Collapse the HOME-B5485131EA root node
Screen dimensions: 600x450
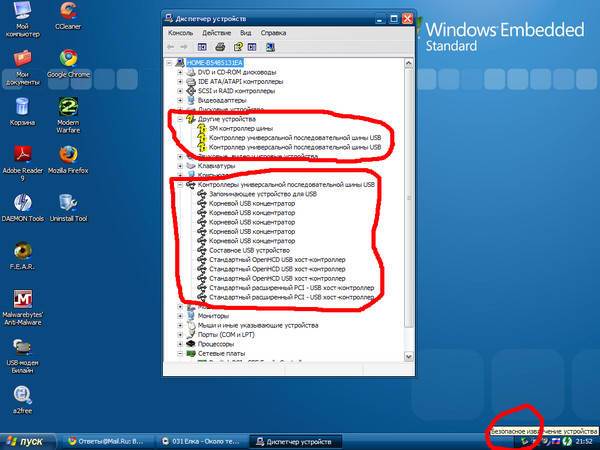coord(169,63)
